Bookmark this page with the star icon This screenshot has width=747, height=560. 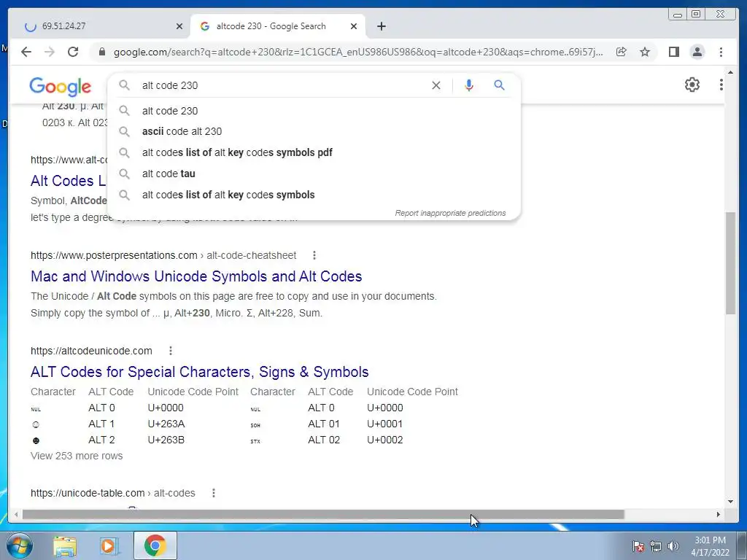[645, 52]
